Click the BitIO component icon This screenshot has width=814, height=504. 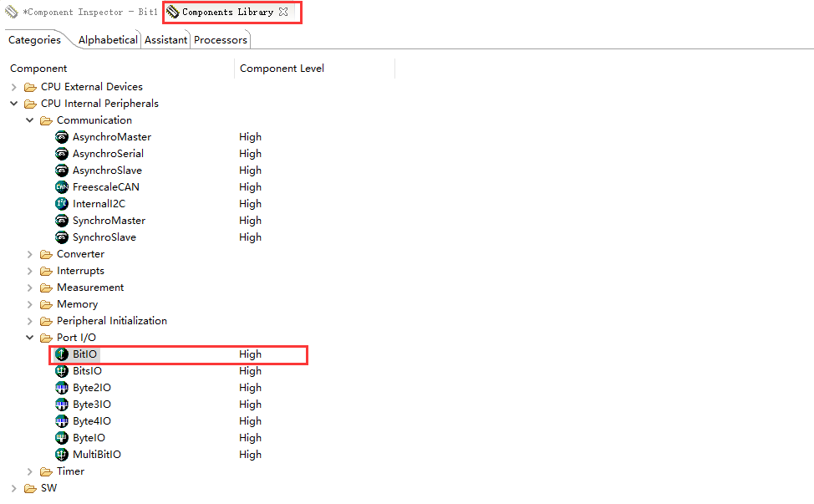62,354
